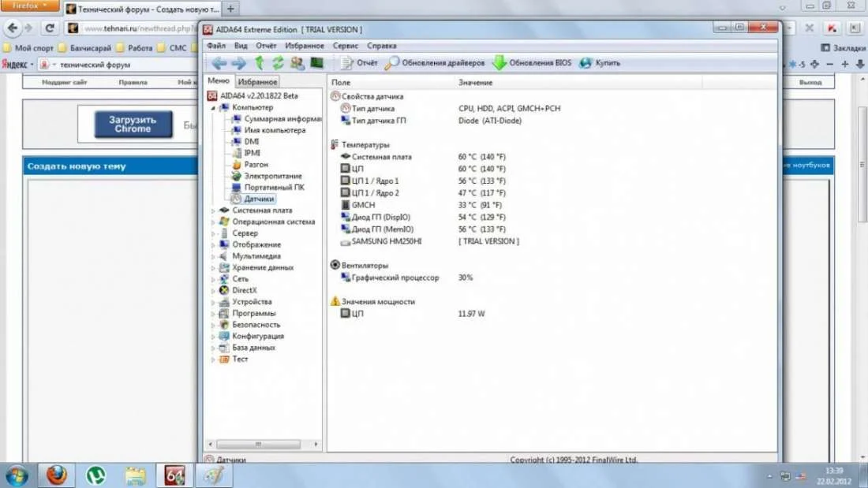The image size is (868, 488).
Task: Open the Сервис menu
Action: pos(346,46)
